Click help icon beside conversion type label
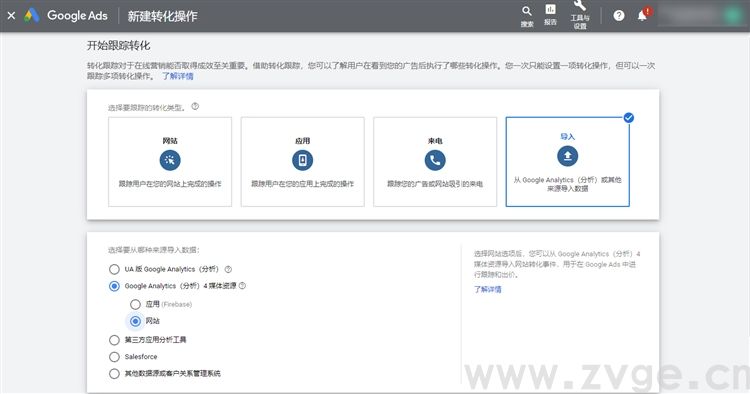The width and height of the screenshot is (750, 394). [195, 106]
